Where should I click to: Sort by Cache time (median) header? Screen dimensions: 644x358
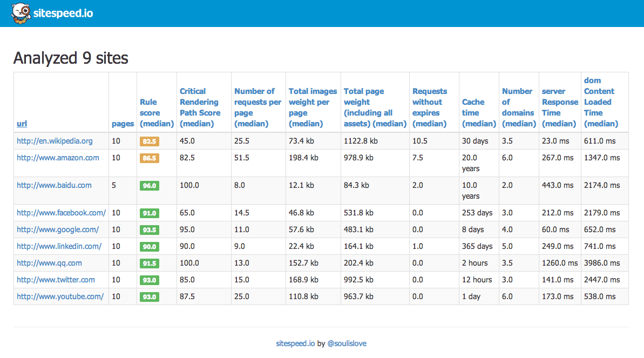pyautogui.click(x=479, y=113)
